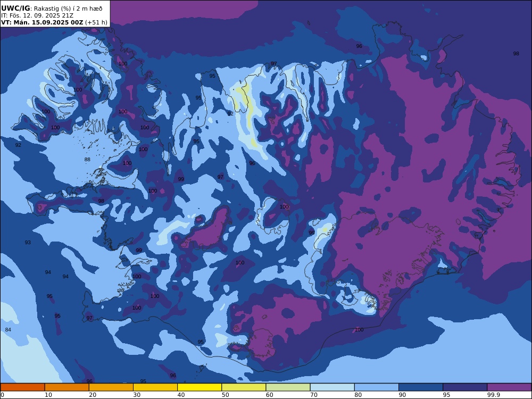532x399 pixels.
Task: Click the "IT: Fös. 12. 09. 2025 21Z" line
Action: (x=37, y=15)
